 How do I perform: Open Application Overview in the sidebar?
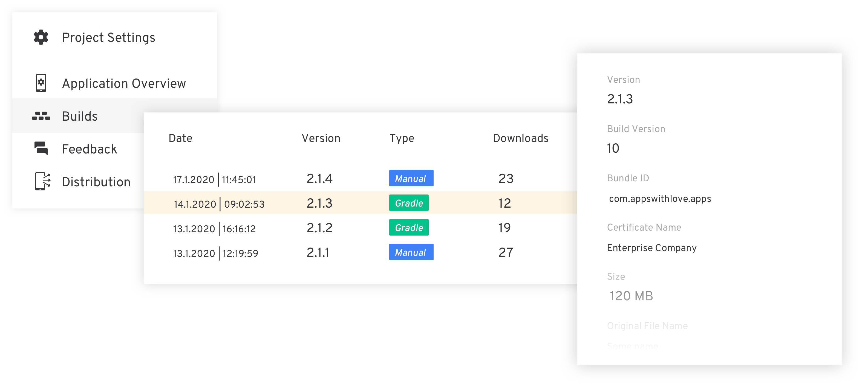click(x=124, y=83)
